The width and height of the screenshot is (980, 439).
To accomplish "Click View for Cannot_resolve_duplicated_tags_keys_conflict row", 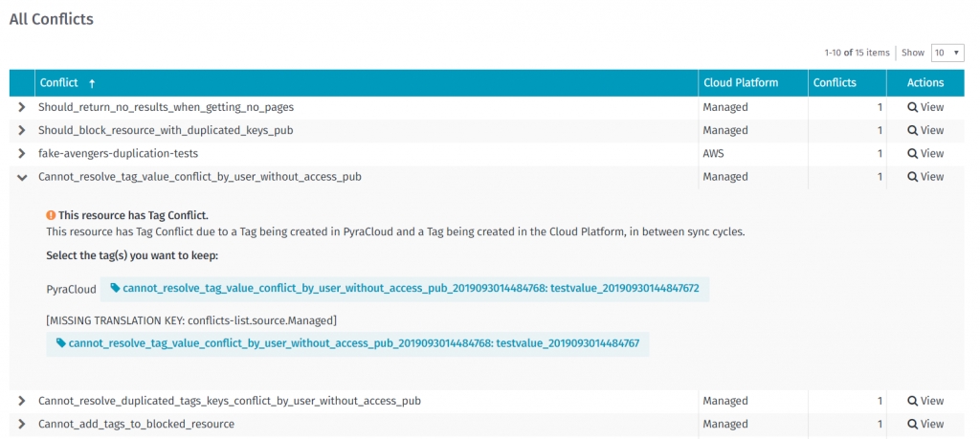I will pos(924,401).
